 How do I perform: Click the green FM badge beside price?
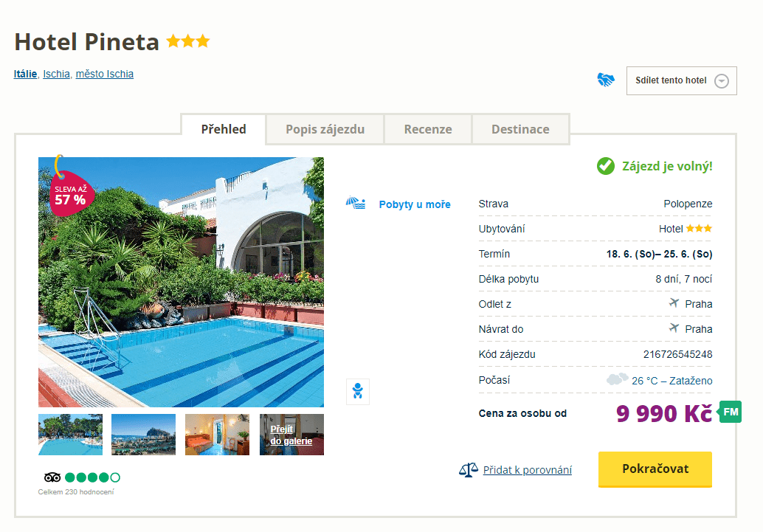pos(731,412)
